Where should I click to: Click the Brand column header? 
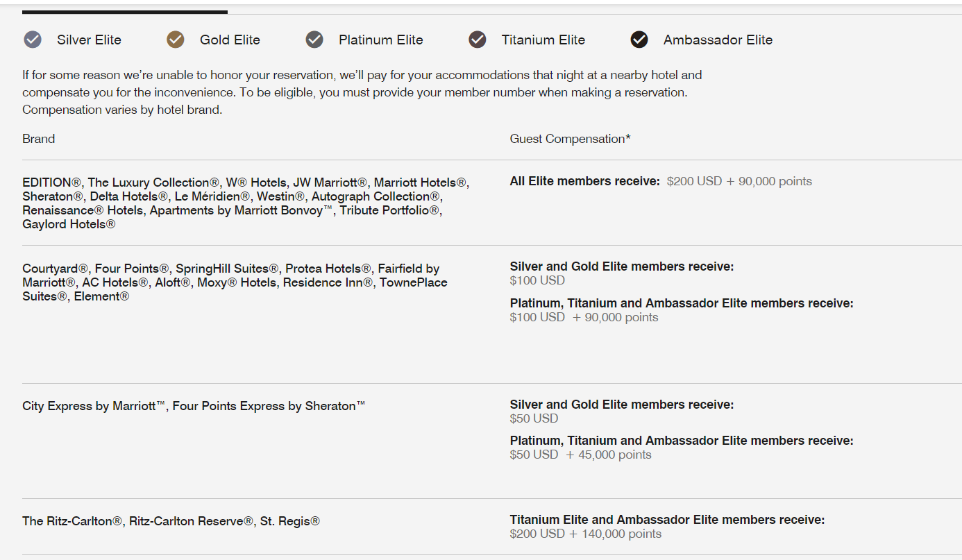[38, 139]
